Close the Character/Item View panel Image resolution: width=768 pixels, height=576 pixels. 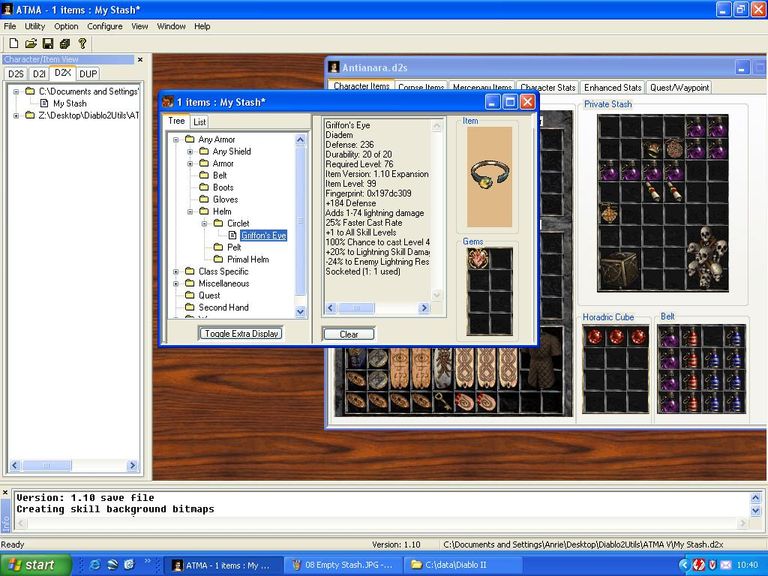tap(140, 60)
